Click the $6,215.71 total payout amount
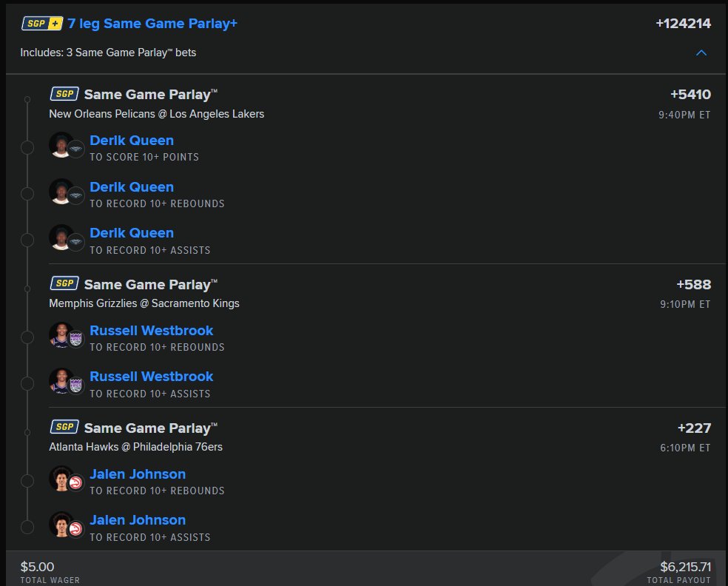 685,567
